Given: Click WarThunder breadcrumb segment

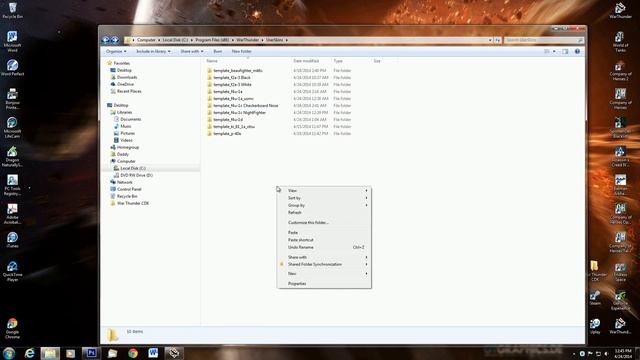Looking at the screenshot, I should pos(247,40).
